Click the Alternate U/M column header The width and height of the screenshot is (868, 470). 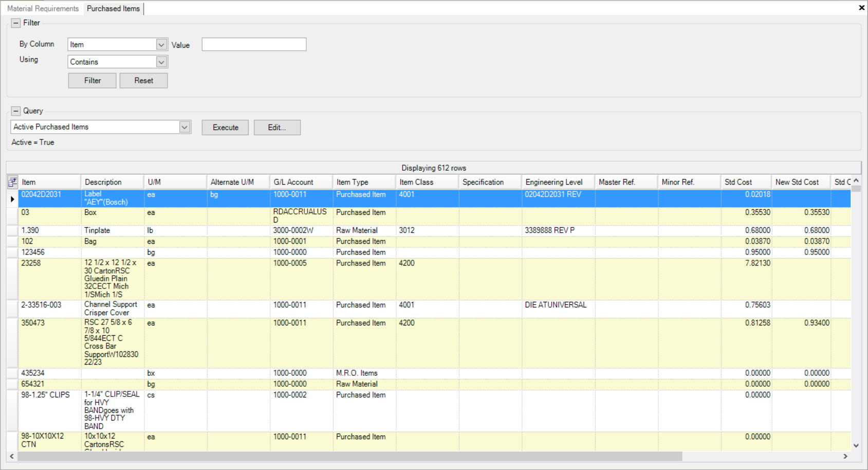238,182
